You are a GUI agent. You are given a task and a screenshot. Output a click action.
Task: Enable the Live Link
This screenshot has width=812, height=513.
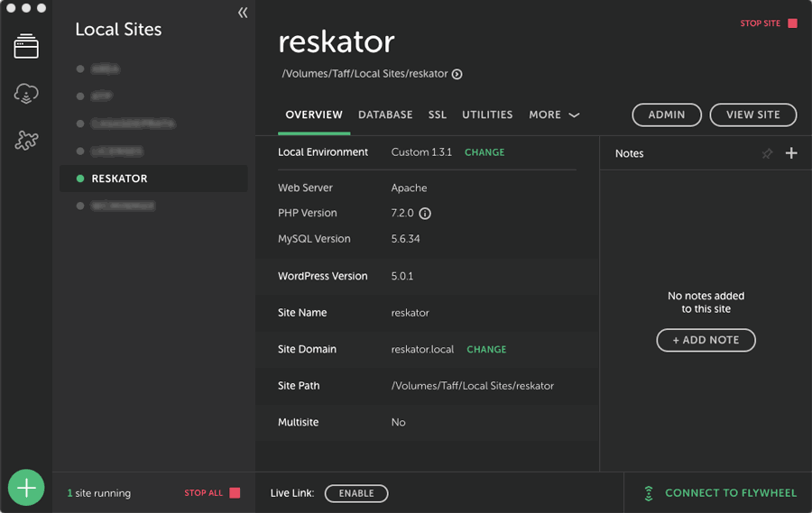click(x=356, y=493)
